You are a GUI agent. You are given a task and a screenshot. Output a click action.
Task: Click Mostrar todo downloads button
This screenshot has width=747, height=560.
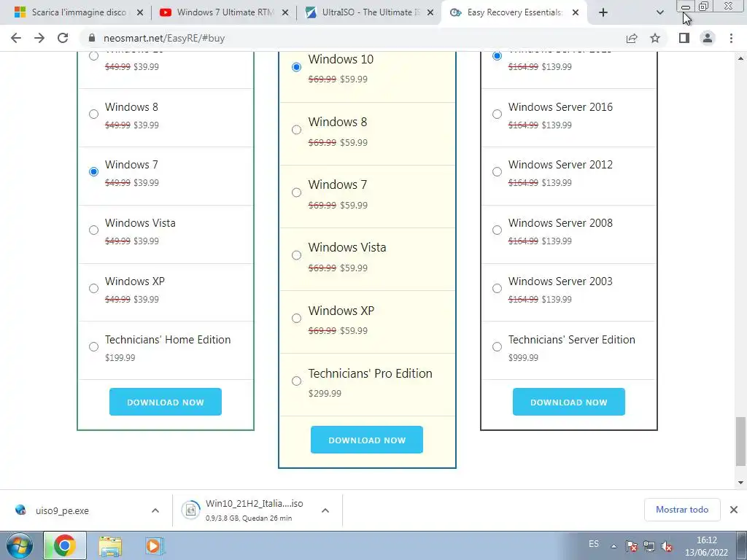(x=682, y=510)
